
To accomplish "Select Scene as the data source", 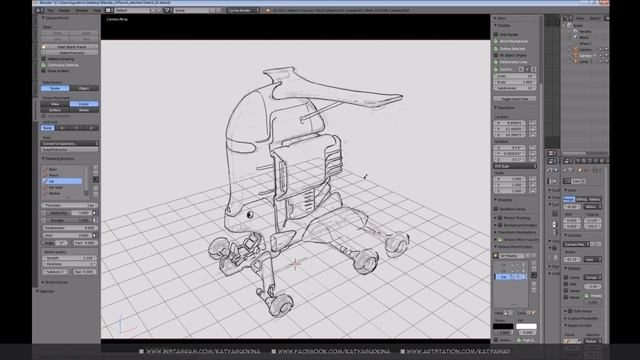I will click(55, 88).
